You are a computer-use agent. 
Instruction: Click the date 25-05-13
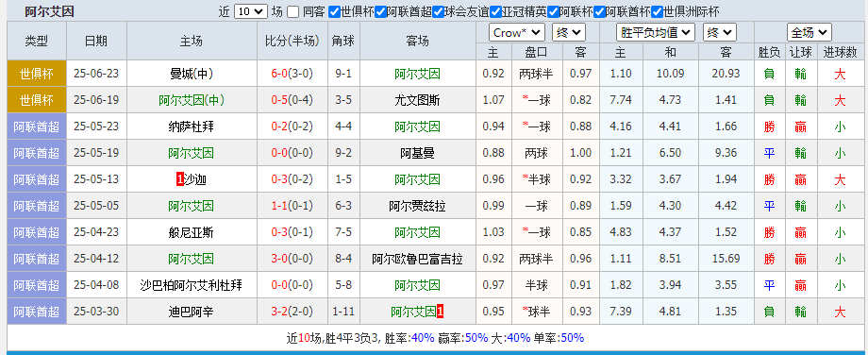pyautogui.click(x=96, y=179)
